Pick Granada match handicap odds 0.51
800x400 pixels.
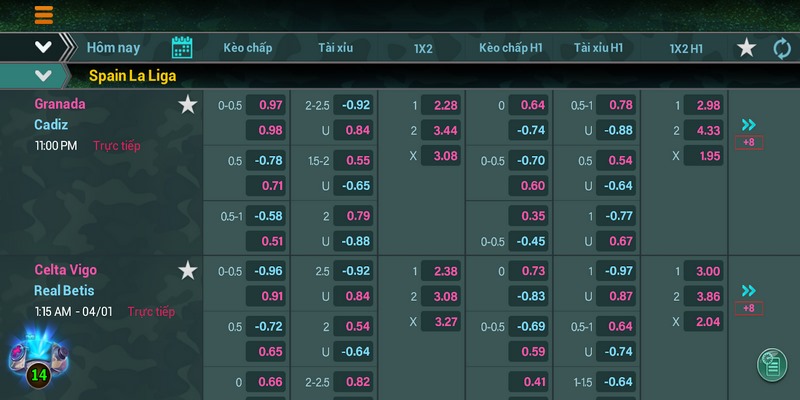tap(265, 241)
